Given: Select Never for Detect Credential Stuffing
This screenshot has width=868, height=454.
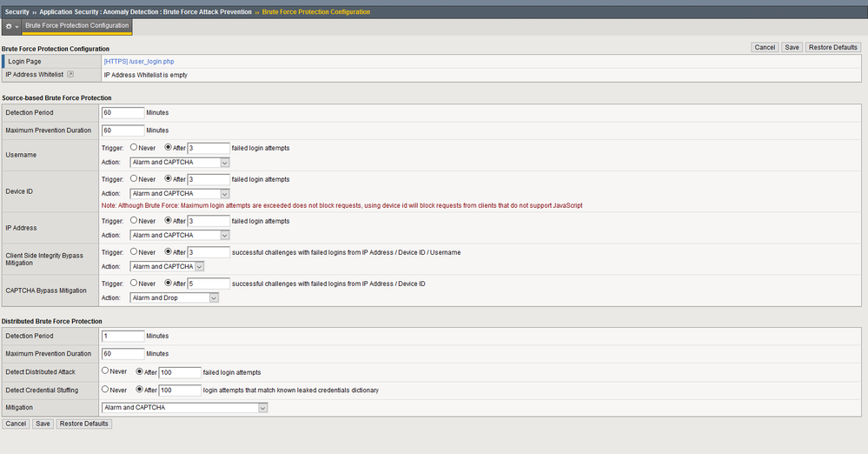Looking at the screenshot, I should (x=104, y=389).
